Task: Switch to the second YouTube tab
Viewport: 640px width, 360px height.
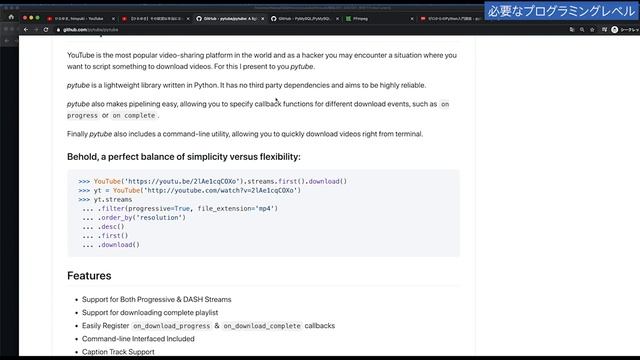Action: coord(156,19)
